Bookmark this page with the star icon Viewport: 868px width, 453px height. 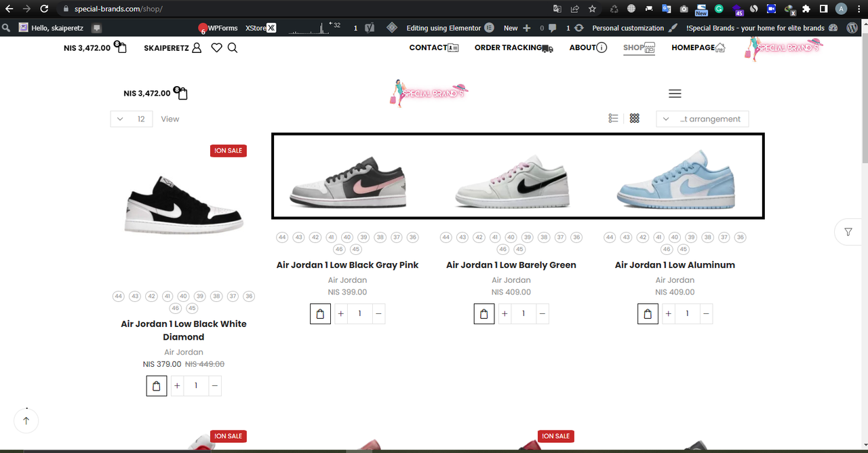coord(592,9)
